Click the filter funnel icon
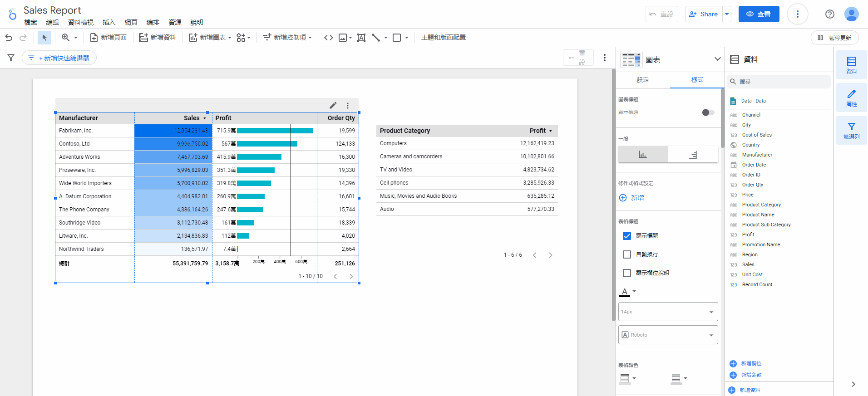The image size is (868, 396). [x=11, y=58]
